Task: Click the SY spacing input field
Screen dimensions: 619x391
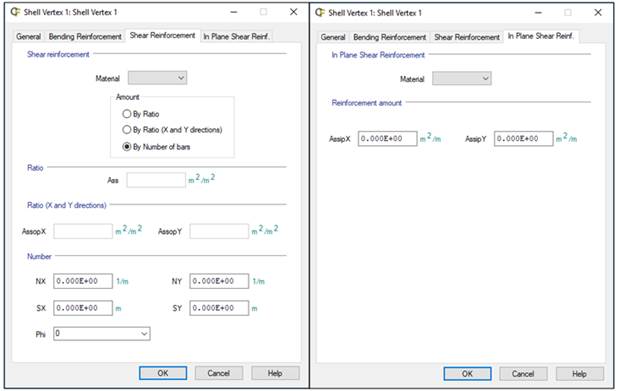Action: pos(219,308)
